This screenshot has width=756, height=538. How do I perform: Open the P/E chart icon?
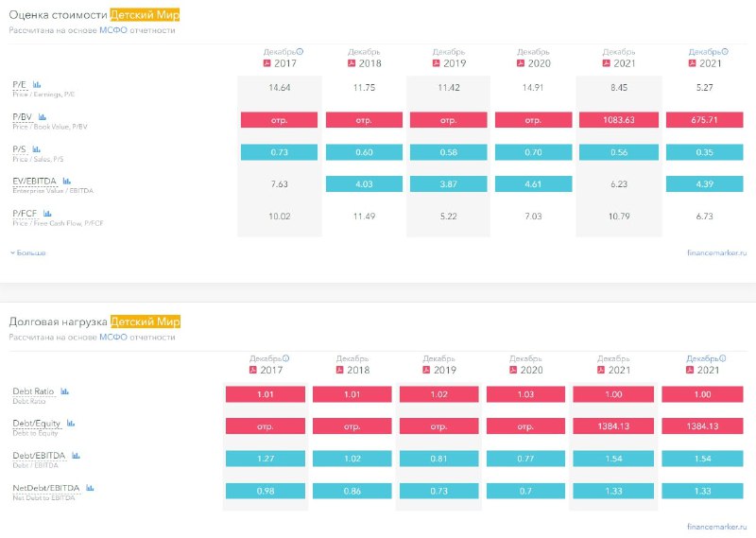coord(37,84)
